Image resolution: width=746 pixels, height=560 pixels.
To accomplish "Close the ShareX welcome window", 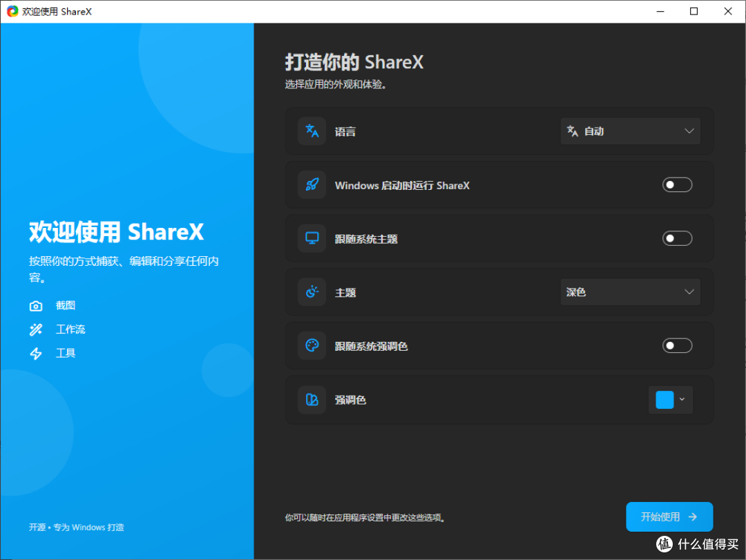I will tap(728, 12).
